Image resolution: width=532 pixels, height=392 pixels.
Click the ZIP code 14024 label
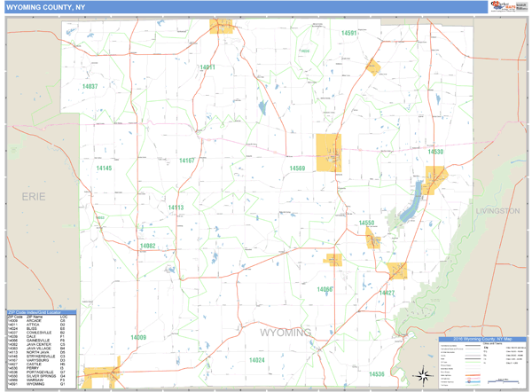[x=256, y=360]
